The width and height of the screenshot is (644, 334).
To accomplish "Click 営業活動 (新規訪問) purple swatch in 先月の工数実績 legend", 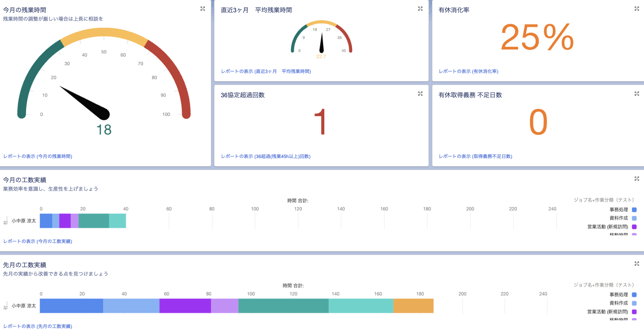I will click(634, 312).
